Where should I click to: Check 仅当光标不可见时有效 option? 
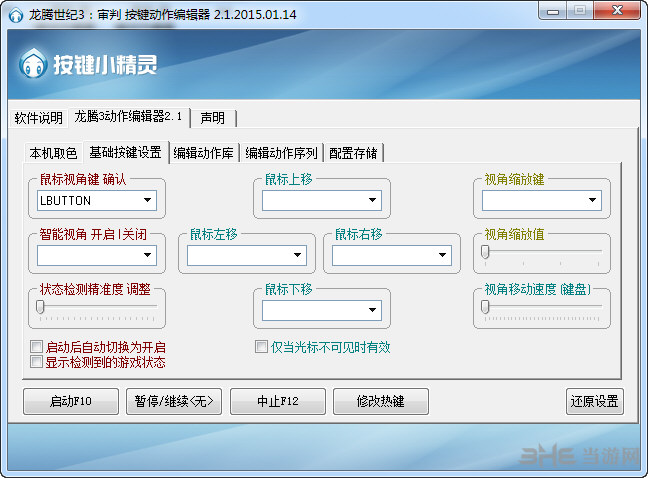(261, 346)
